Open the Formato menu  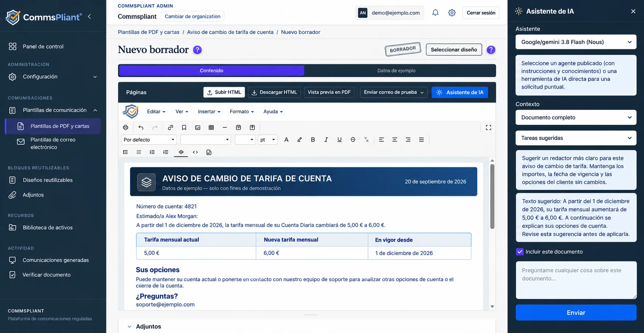242,111
